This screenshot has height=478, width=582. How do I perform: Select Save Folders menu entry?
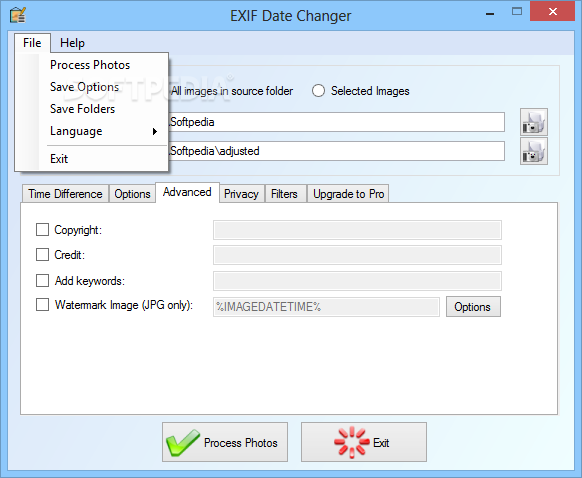pos(82,109)
